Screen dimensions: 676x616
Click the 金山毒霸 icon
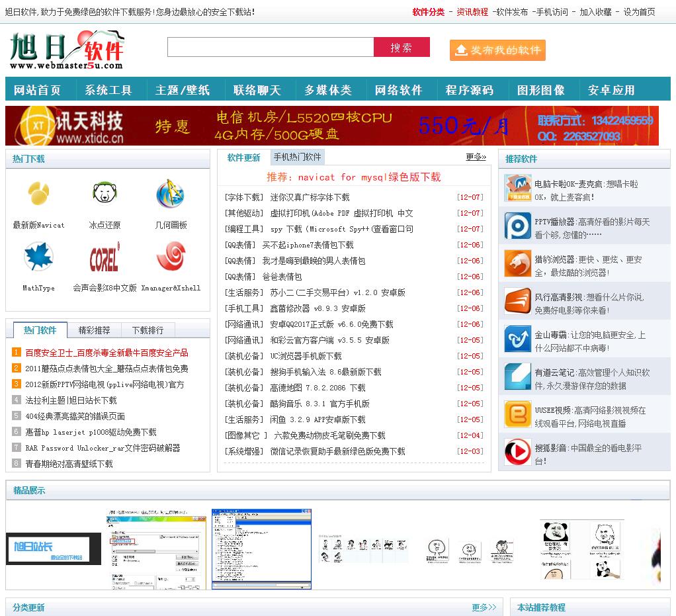pos(518,339)
